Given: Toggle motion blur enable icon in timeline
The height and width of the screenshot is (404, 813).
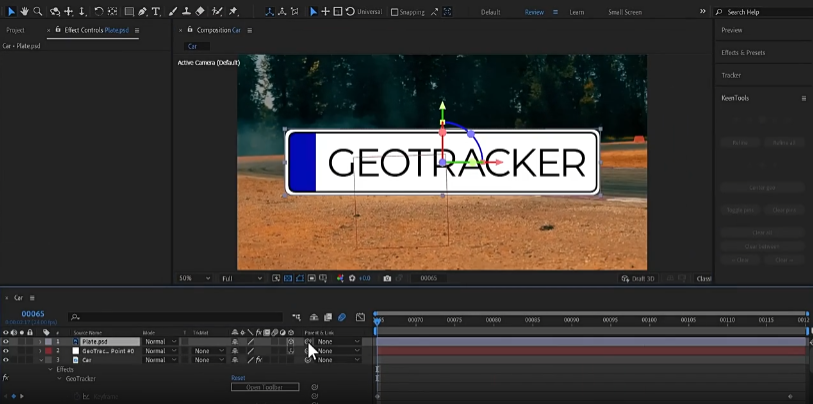Looking at the screenshot, I should click(x=342, y=317).
